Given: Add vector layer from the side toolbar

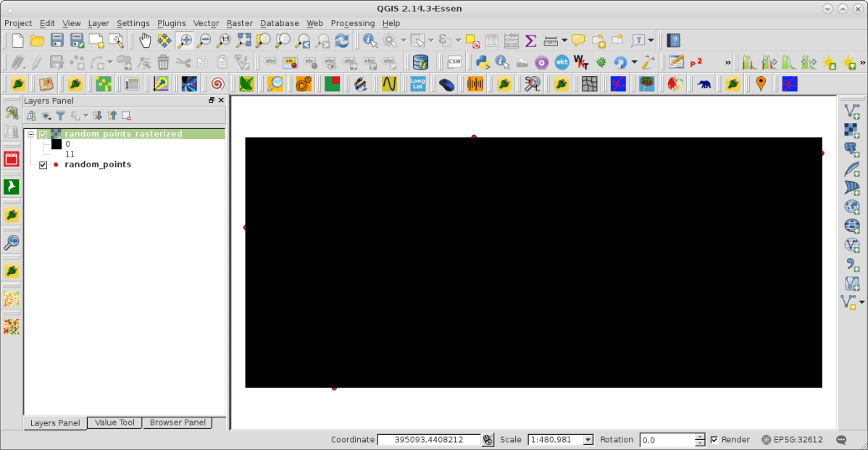Looking at the screenshot, I should tap(851, 112).
